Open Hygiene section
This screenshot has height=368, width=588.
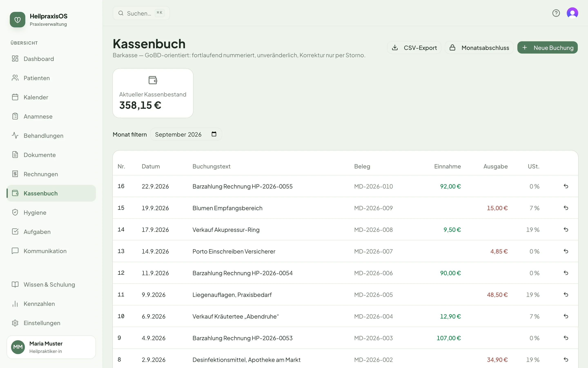pyautogui.click(x=51, y=212)
